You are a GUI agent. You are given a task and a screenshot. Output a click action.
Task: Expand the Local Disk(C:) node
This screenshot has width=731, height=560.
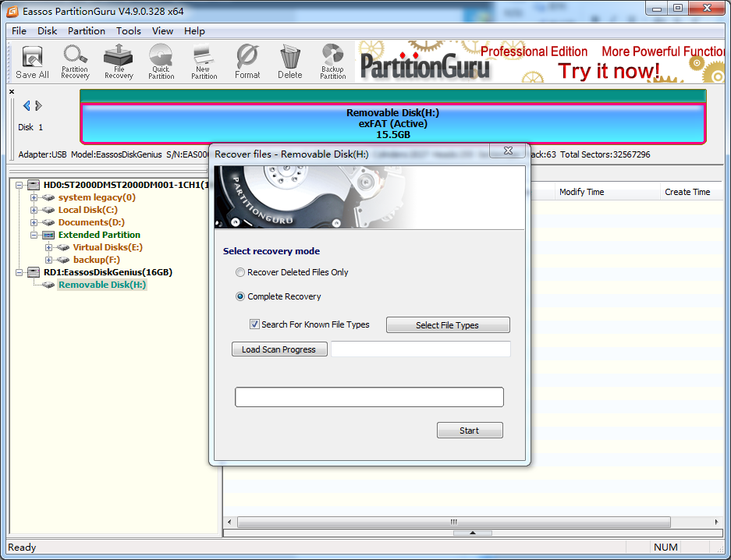click(34, 210)
